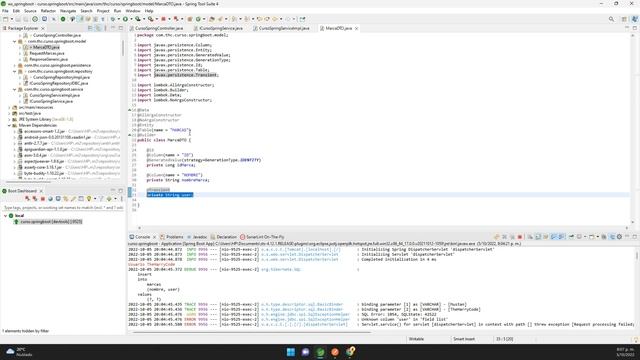The image size is (640, 360).
Task: Open the Windows Start button on taskbar
Action: click(x=291, y=352)
